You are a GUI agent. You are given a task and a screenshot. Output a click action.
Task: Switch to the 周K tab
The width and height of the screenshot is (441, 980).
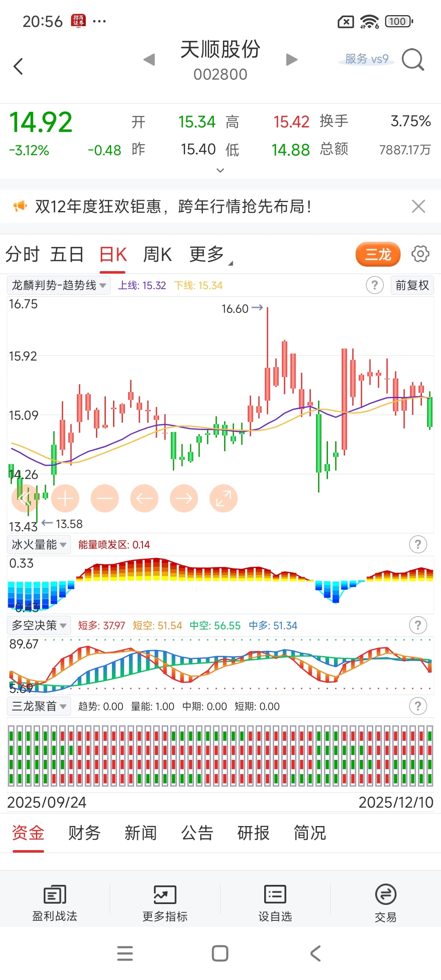click(x=157, y=254)
